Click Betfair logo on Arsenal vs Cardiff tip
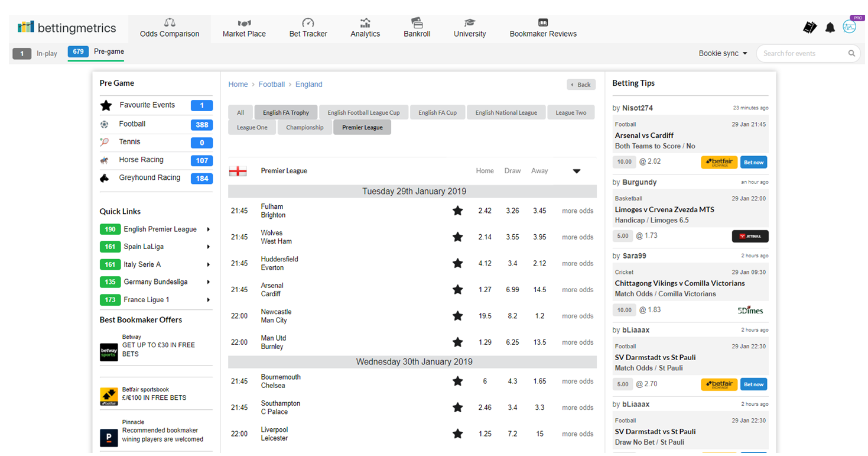The image size is (868, 456). (719, 162)
